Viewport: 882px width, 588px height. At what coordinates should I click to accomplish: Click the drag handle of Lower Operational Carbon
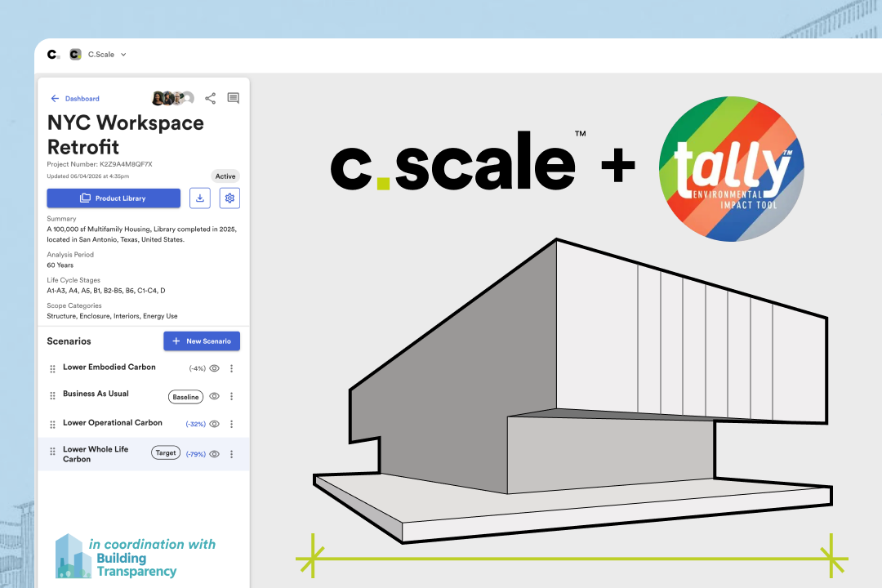52,425
